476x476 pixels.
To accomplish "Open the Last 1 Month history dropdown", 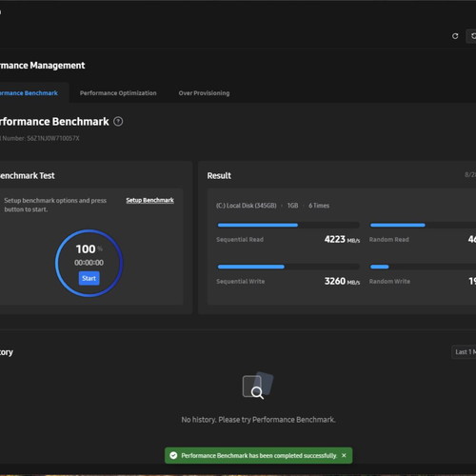I will click(464, 352).
